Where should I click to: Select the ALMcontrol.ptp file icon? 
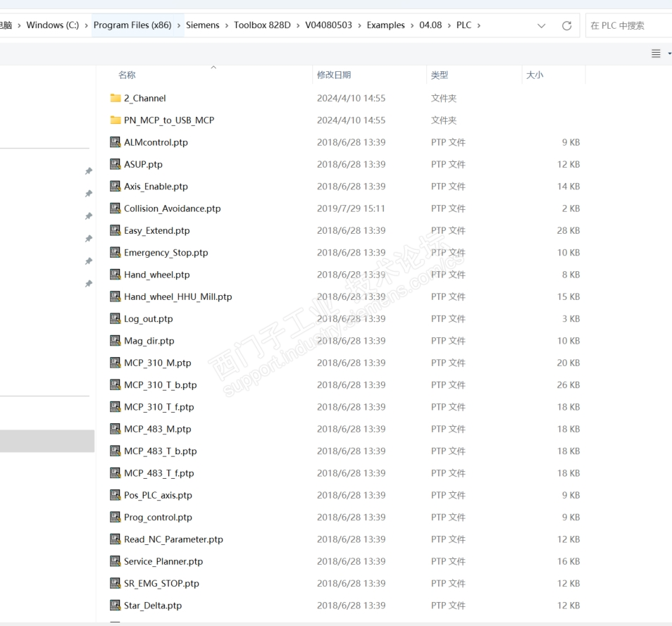point(116,142)
